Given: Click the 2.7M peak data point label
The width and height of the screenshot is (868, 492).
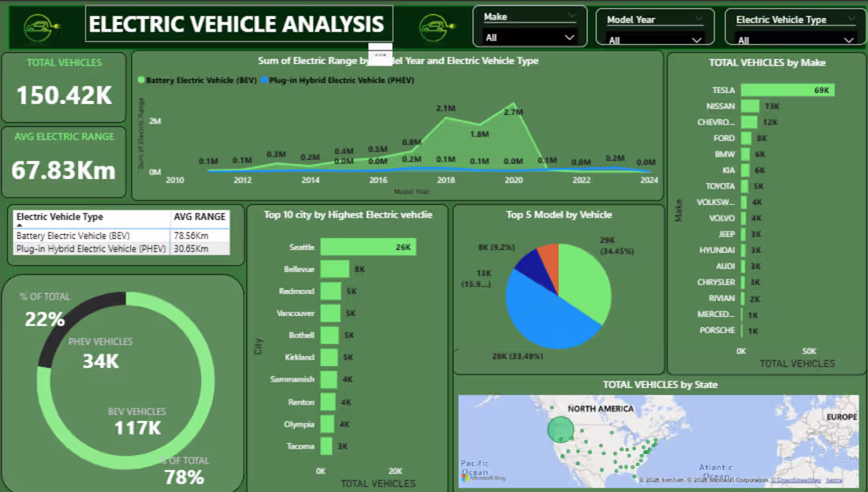Looking at the screenshot, I should point(513,112).
